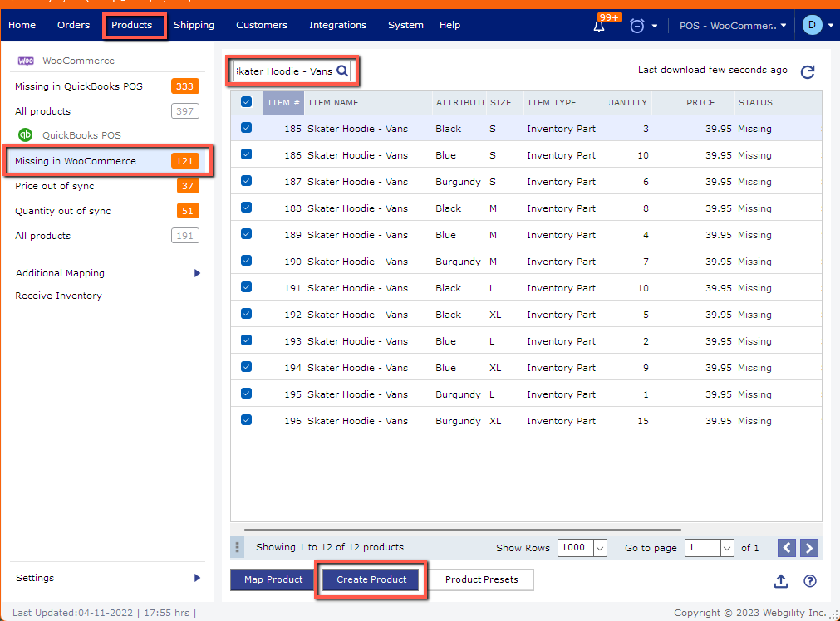Screen dimensions: 840x621
Task: Go to next page arrow
Action: tap(809, 548)
